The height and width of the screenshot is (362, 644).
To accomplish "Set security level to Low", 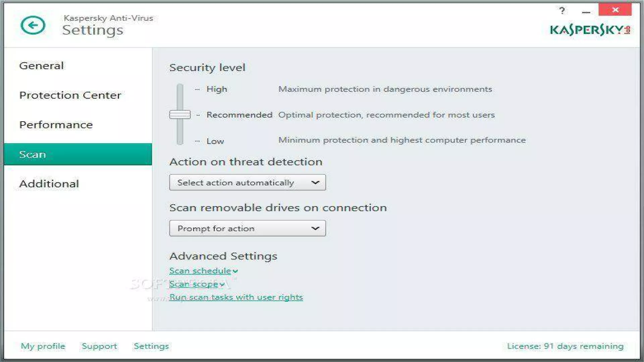I will 215,141.
